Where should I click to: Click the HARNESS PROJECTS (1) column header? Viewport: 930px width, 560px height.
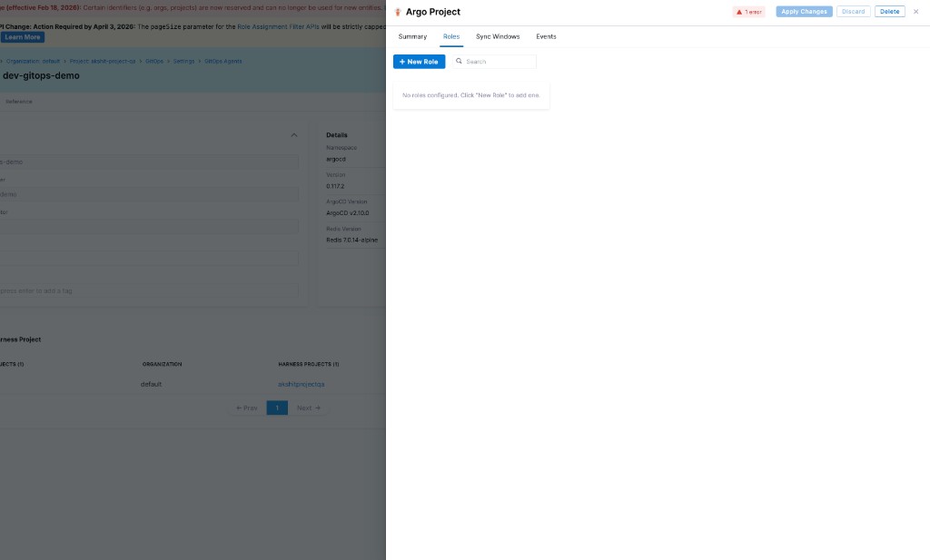[x=309, y=365]
